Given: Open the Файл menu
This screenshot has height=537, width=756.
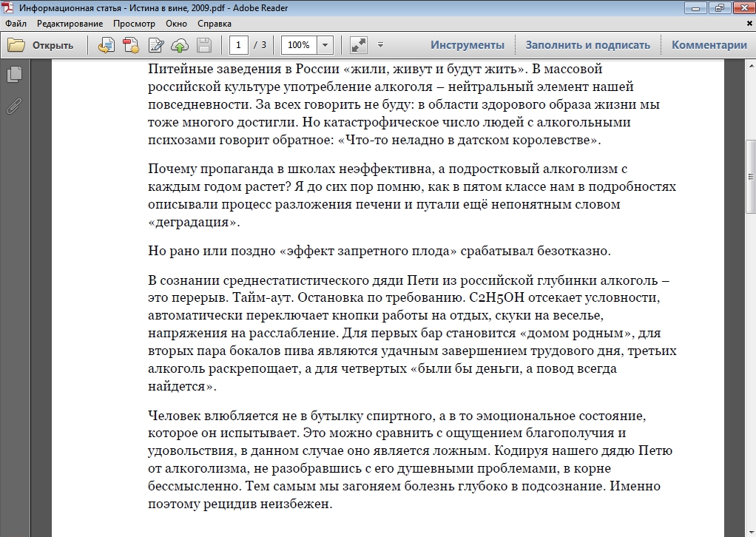Looking at the screenshot, I should click(16, 24).
